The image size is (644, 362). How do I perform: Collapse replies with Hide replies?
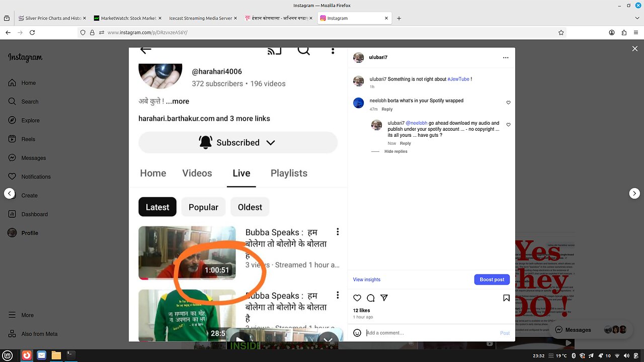point(396,151)
